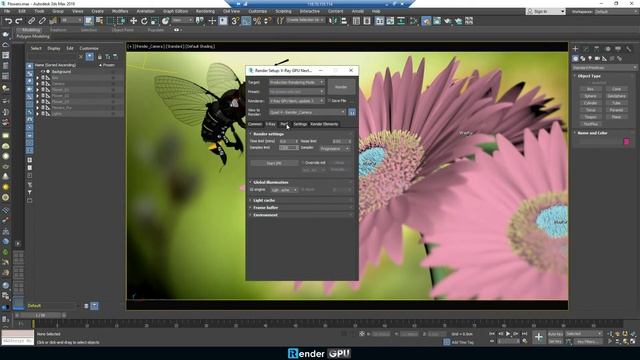Image resolution: width=640 pixels, height=360 pixels.
Task: Toggle the Save File checkbox
Action: tap(329, 100)
